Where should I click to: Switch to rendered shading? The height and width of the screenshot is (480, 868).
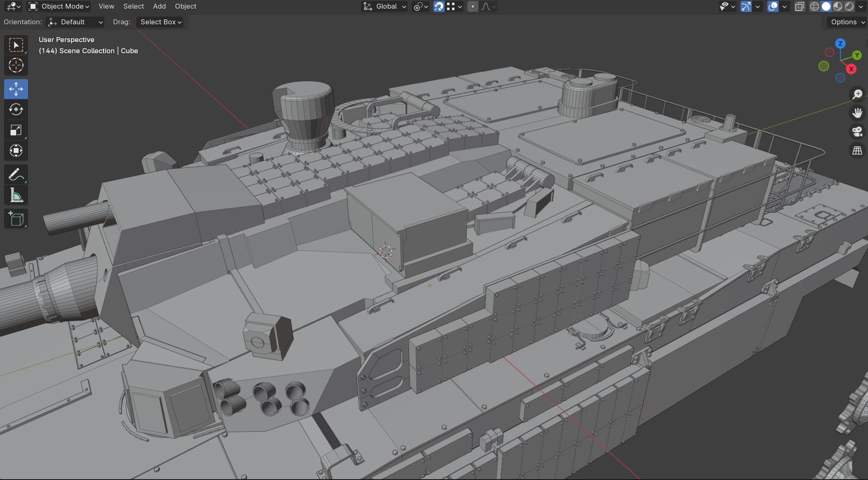tap(849, 6)
